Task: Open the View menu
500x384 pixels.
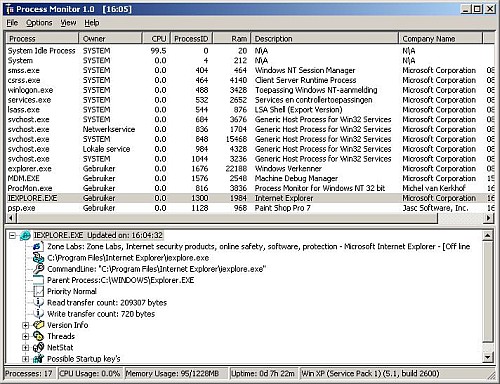Action: (68, 23)
